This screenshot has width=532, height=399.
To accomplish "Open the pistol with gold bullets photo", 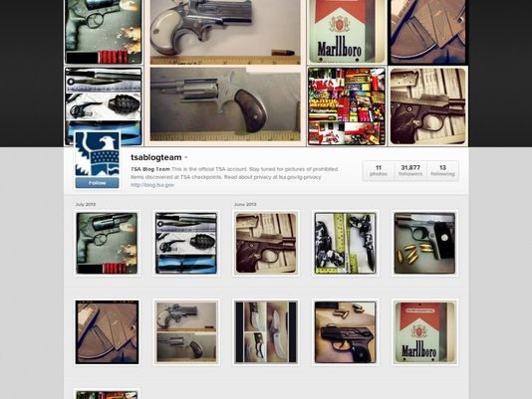I will click(424, 243).
